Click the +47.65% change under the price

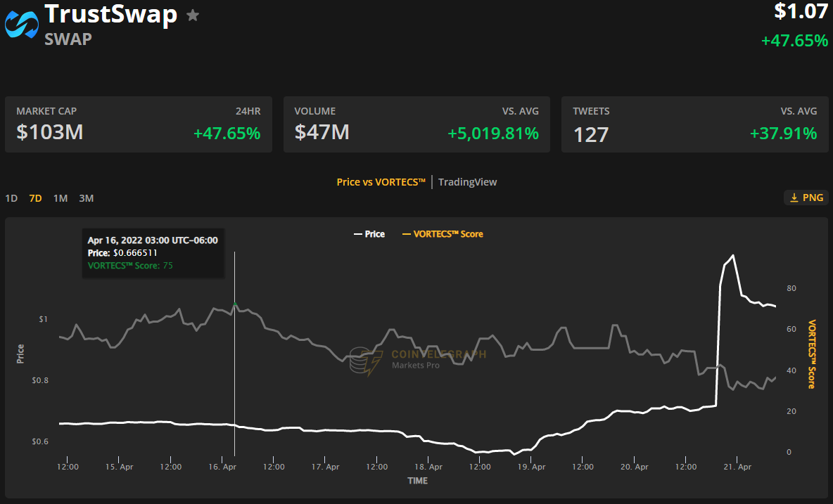tap(795, 41)
